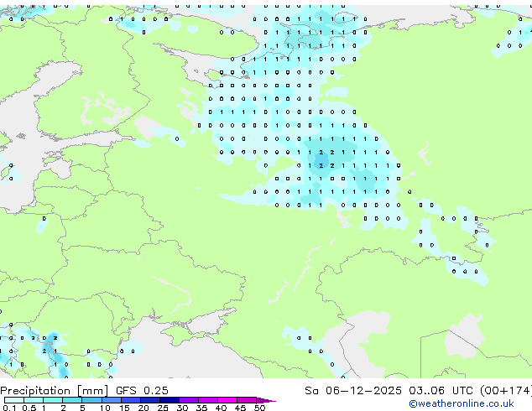Select the legend swatch between 10 and 15
532x411 pixels.
click(x=112, y=400)
